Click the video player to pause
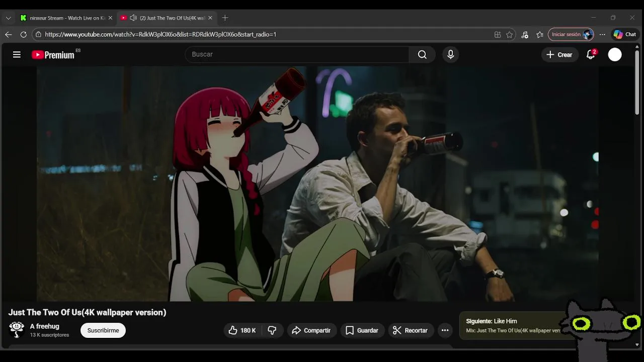Viewport: 644px width, 362px height. pyautogui.click(x=317, y=184)
